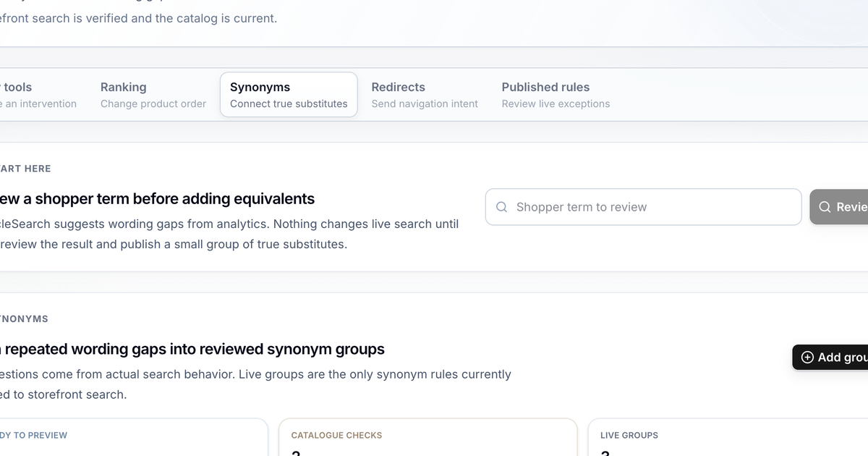Click the text "Change product order"
This screenshot has height=456, width=868.
point(153,104)
